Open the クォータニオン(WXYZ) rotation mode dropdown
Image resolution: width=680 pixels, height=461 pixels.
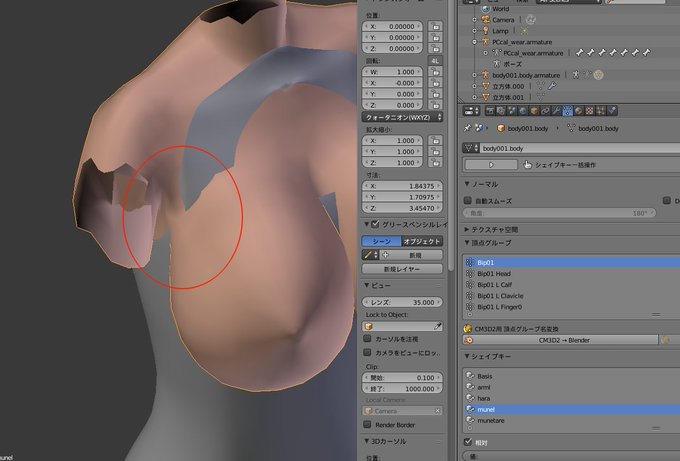pos(402,117)
